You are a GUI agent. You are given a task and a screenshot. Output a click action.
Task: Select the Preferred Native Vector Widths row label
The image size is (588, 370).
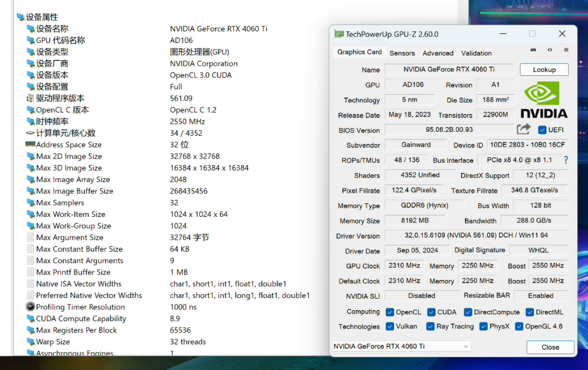(89, 295)
